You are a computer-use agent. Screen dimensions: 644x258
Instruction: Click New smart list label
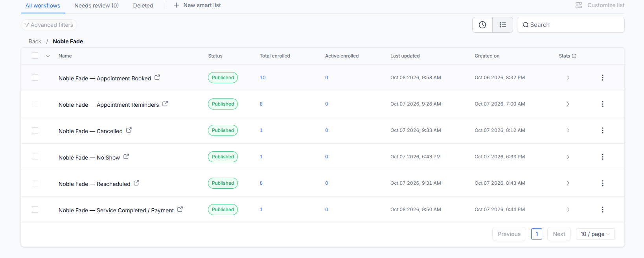202,5
